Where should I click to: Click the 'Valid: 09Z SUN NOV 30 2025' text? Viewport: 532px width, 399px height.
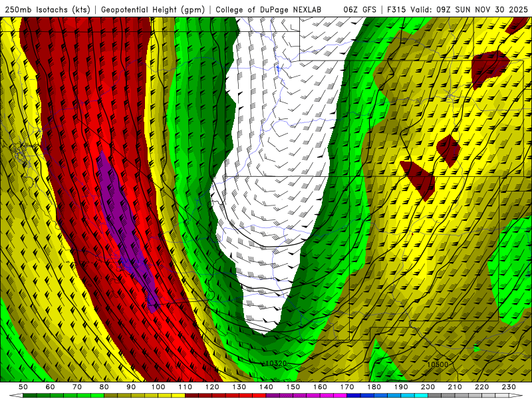[469, 9]
